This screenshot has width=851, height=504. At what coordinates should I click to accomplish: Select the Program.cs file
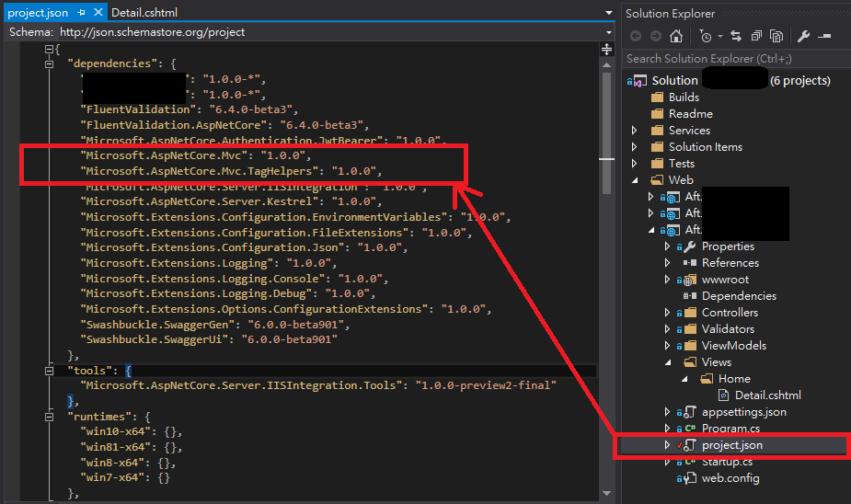tap(730, 429)
